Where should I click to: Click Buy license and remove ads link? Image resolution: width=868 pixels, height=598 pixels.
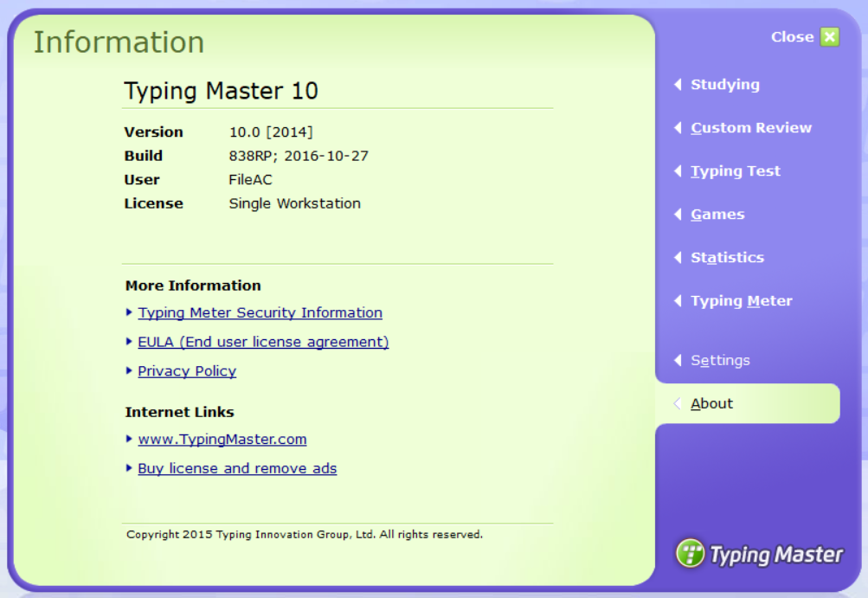coord(237,469)
